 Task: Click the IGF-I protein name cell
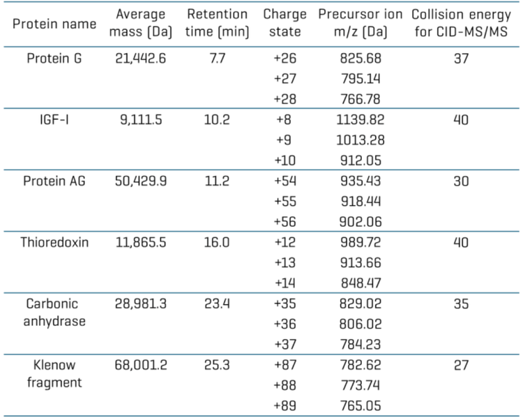pos(54,120)
